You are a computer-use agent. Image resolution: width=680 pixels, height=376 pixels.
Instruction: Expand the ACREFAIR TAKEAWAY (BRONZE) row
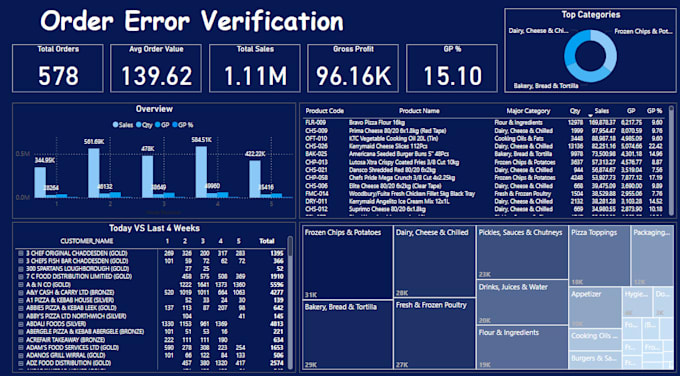[20, 340]
